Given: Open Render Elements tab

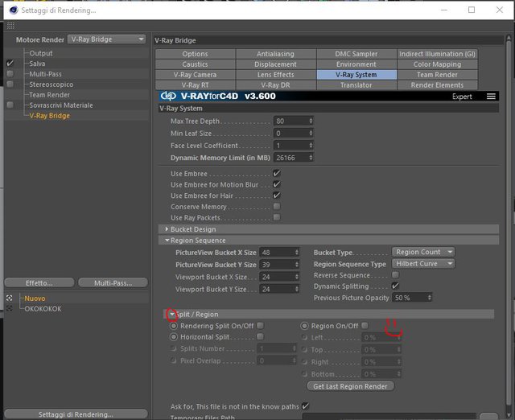Looking at the screenshot, I should tap(437, 85).
